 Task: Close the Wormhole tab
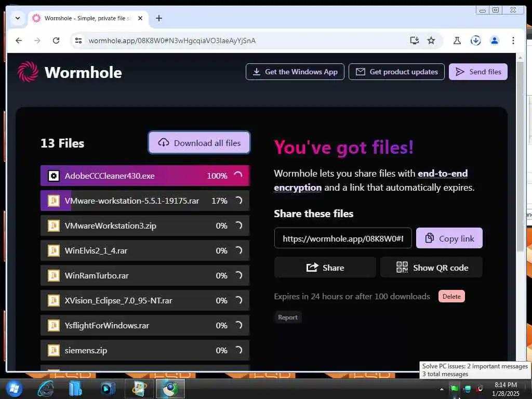tap(140, 18)
